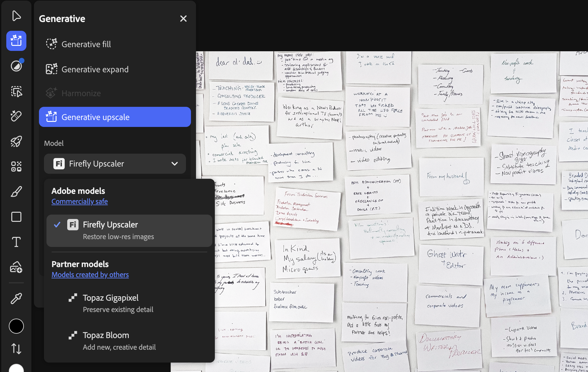Pick the Eyedropper tool

click(x=16, y=298)
